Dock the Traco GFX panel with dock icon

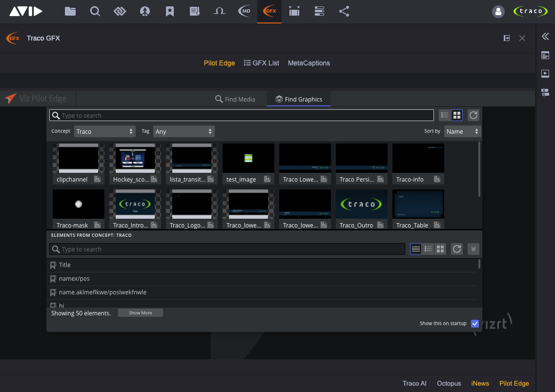click(507, 38)
